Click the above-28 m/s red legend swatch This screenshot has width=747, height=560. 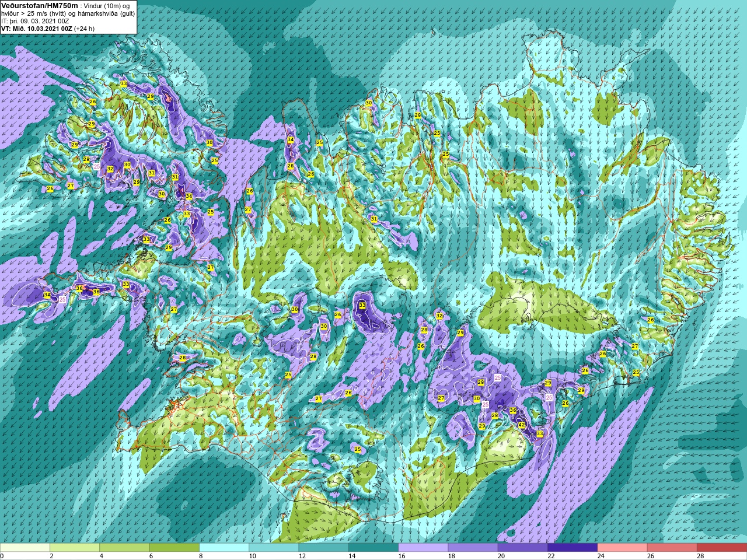coord(721,548)
